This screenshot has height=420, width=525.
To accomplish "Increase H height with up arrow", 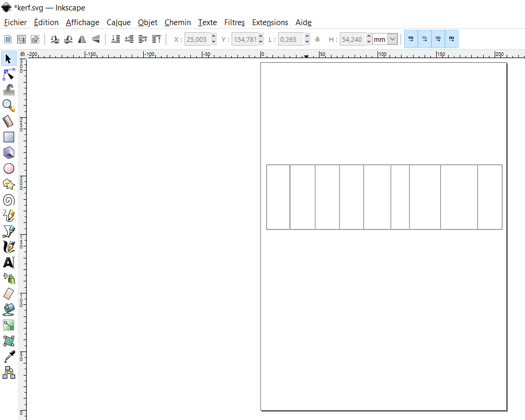I will [x=369, y=36].
